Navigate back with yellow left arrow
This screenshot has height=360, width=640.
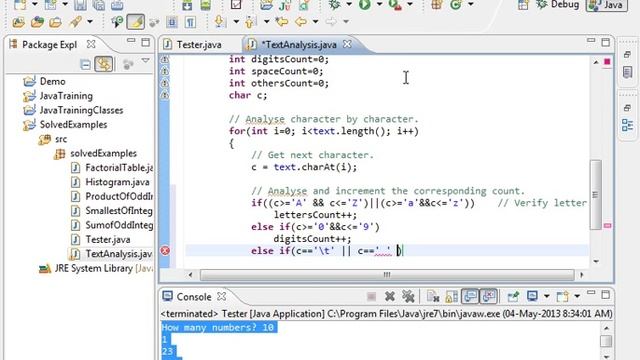click(x=301, y=22)
